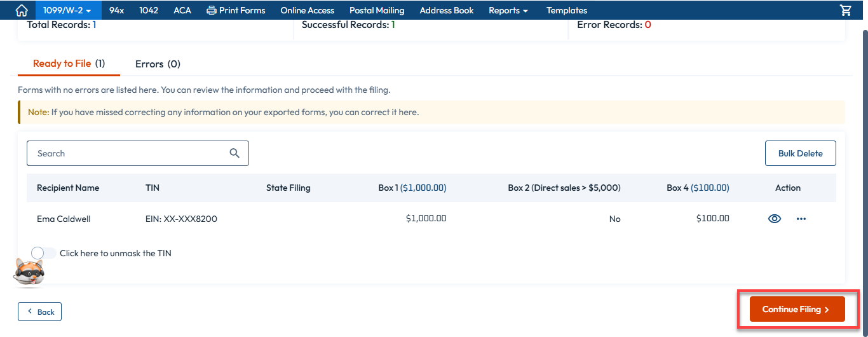This screenshot has width=868, height=337.
Task: Open the ACA menu item
Action: [x=182, y=10]
